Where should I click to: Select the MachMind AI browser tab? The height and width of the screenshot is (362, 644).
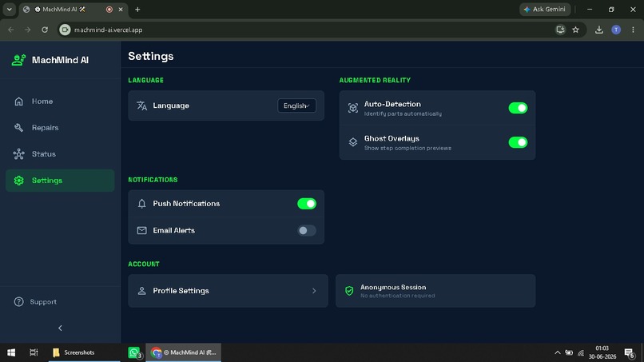pyautogui.click(x=74, y=10)
